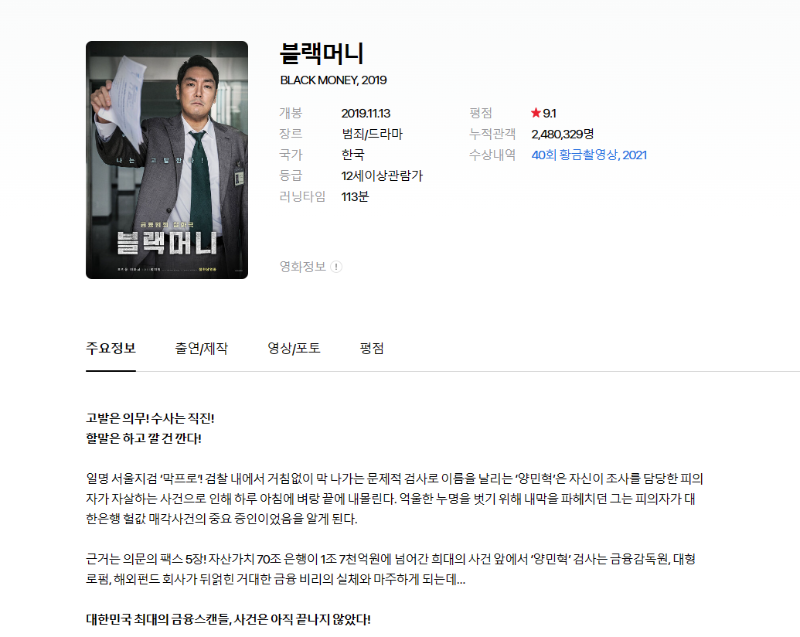Click the 9.1 rating score
The height and width of the screenshot is (637, 800).
(550, 113)
